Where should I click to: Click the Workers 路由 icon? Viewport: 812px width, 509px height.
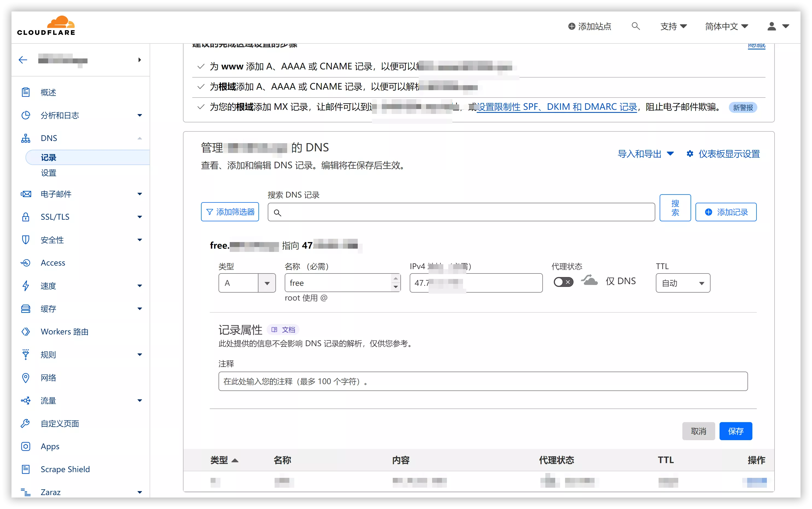26,332
